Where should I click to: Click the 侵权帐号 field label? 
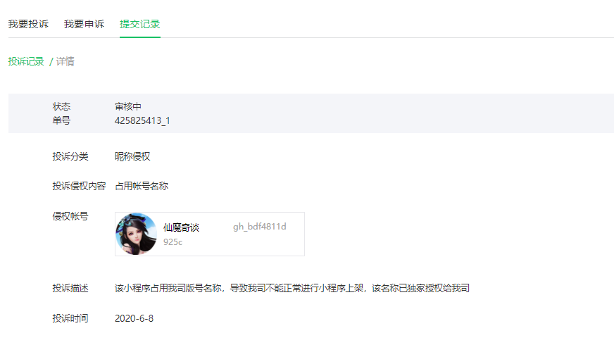pyautogui.click(x=70, y=216)
